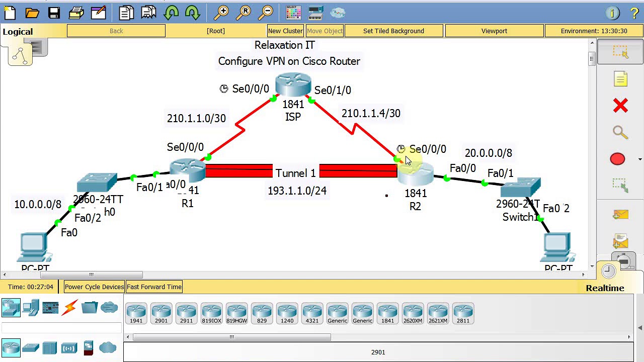Click Set Tiled Background button
Screen dimensions: 644x362
393,31
